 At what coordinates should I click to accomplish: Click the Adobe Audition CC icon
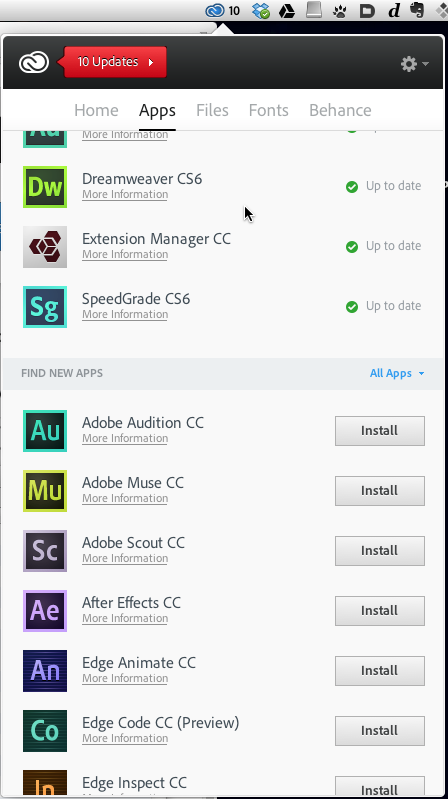(x=45, y=431)
